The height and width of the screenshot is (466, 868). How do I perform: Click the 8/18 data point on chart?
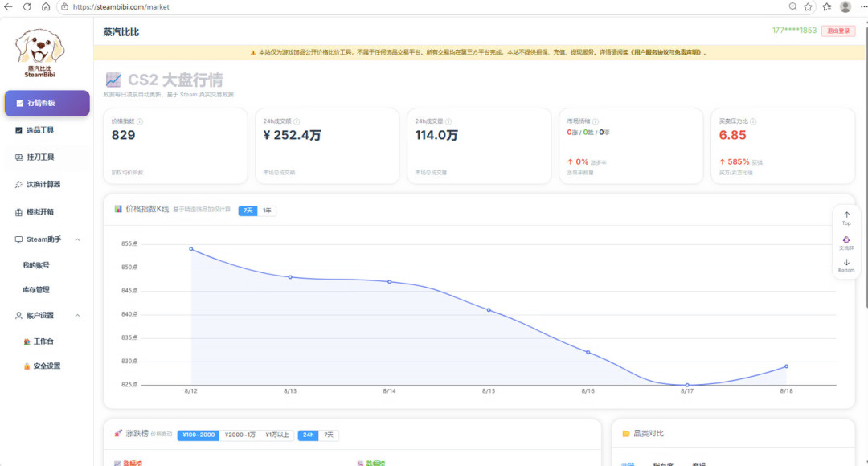[x=786, y=366]
